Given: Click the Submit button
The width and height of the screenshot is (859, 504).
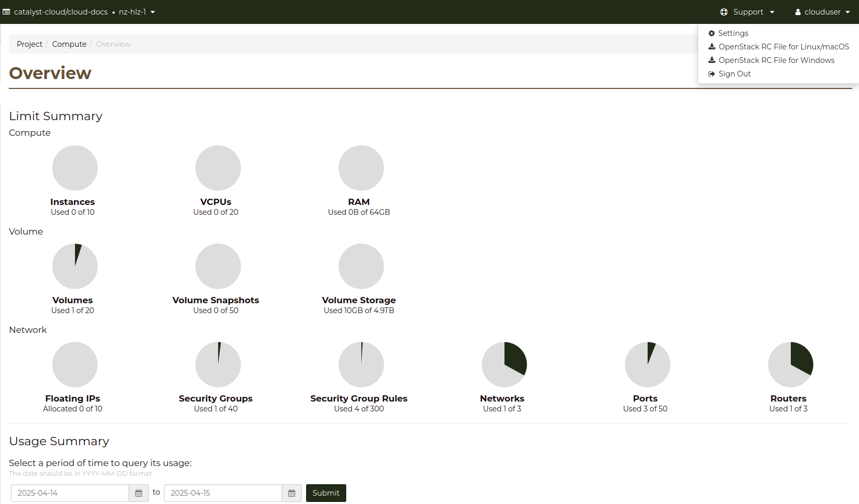Looking at the screenshot, I should point(326,493).
